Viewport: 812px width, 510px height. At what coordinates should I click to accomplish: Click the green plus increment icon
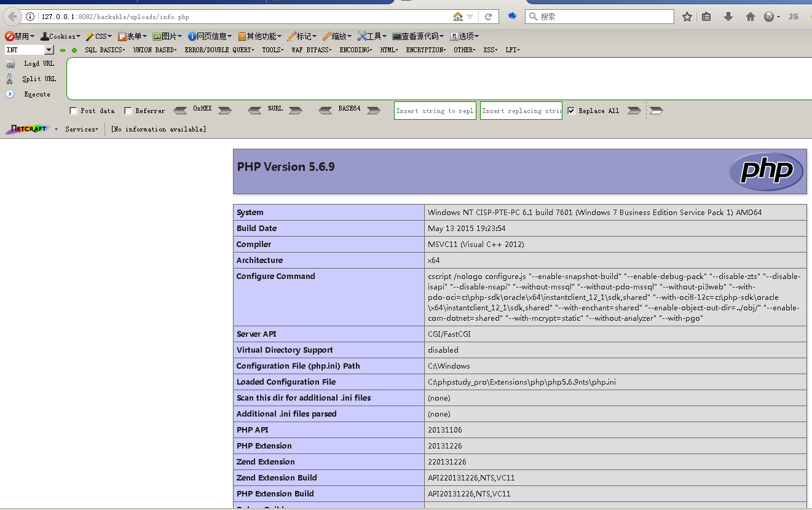[x=74, y=50]
